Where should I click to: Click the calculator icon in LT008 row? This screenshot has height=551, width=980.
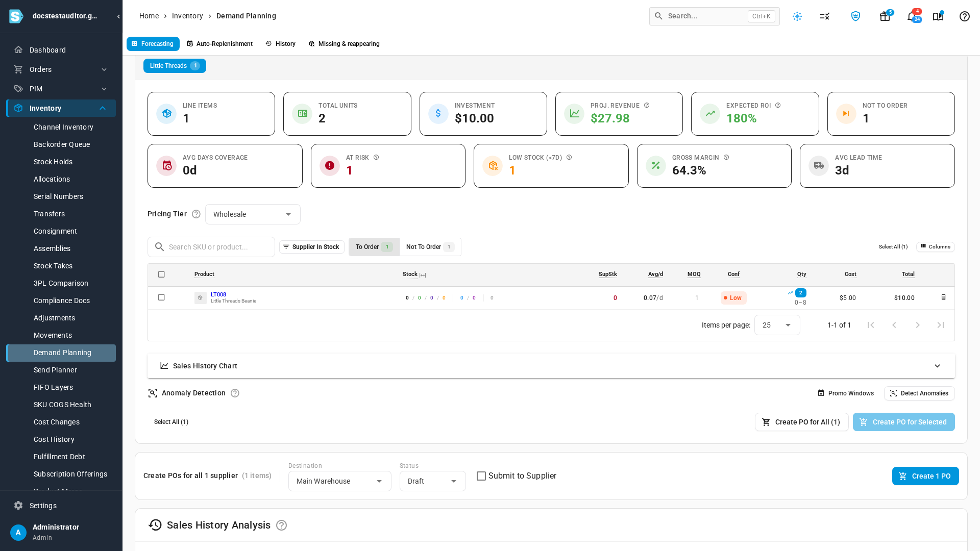pos(943,297)
